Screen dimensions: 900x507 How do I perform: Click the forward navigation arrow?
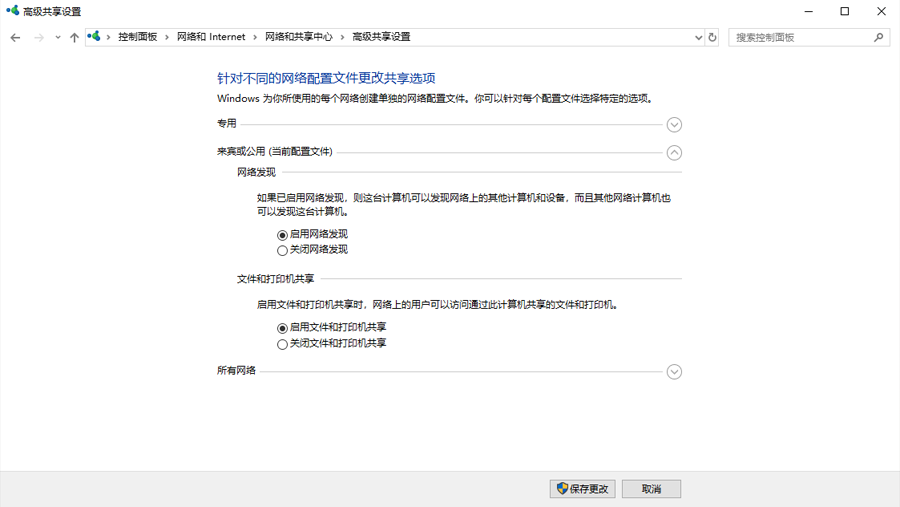coord(39,38)
